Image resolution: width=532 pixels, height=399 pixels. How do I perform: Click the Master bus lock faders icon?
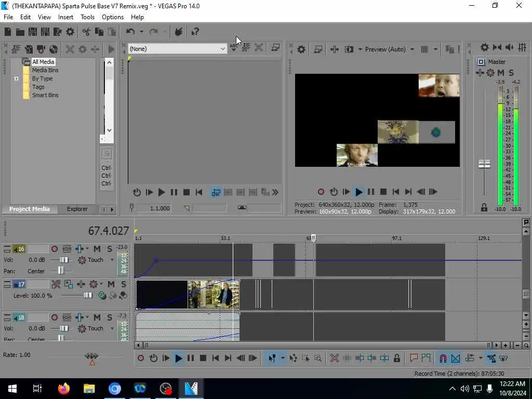(484, 207)
